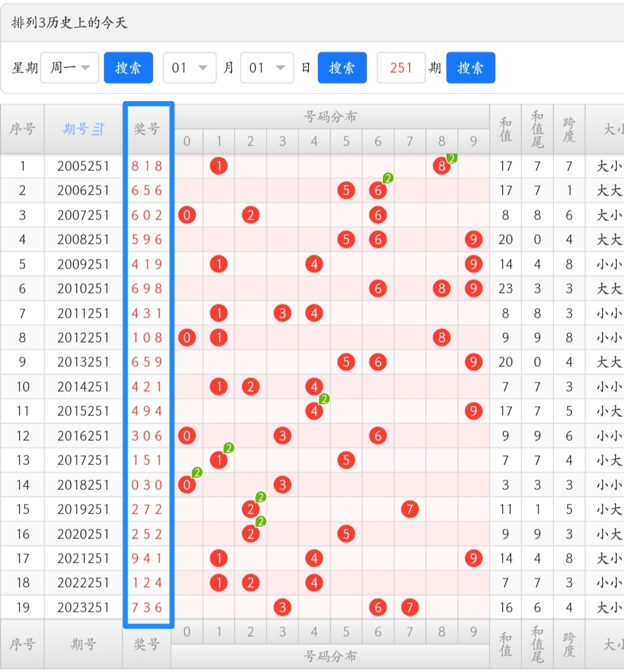Click the bottom 期号 footer header
The width and height of the screenshot is (624, 672).
[x=83, y=644]
